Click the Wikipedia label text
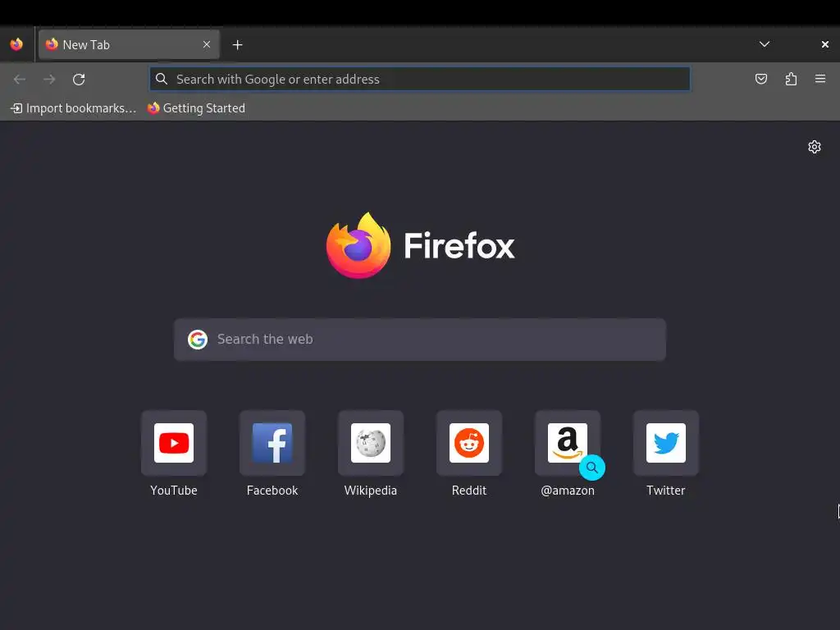Screen dimensions: 840x630 (371, 491)
